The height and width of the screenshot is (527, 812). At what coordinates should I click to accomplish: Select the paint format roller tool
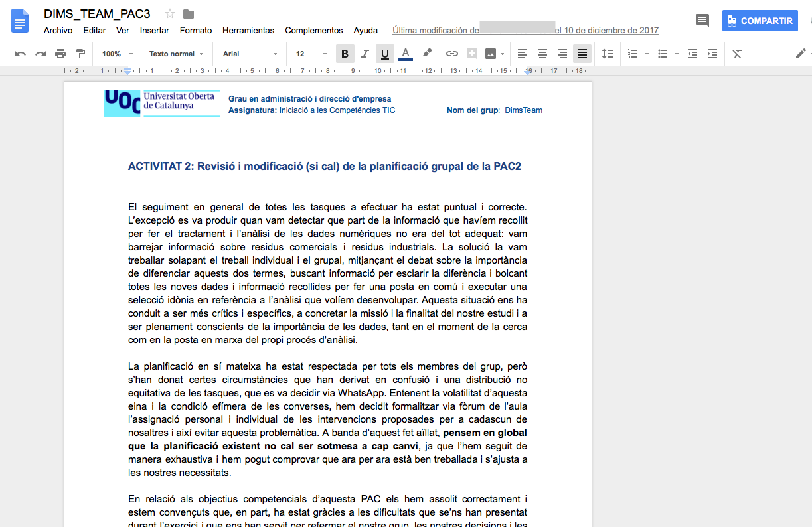pos(80,54)
